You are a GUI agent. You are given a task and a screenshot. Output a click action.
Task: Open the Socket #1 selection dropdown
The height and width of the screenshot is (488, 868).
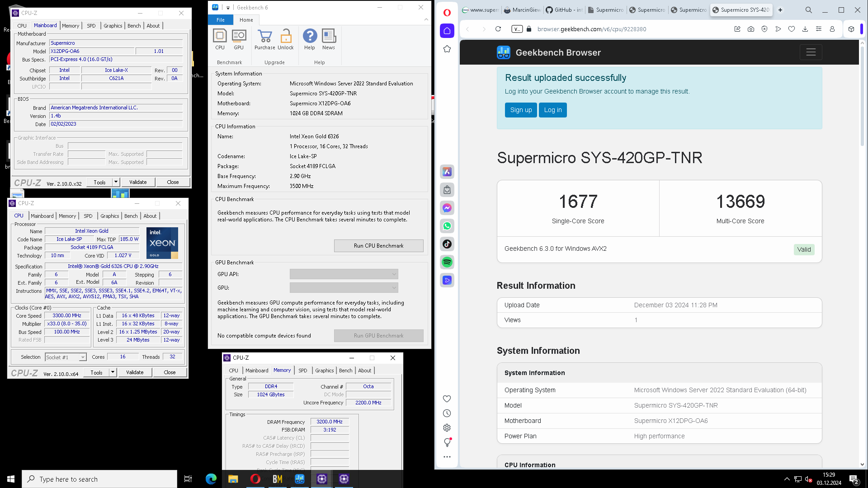tap(66, 357)
